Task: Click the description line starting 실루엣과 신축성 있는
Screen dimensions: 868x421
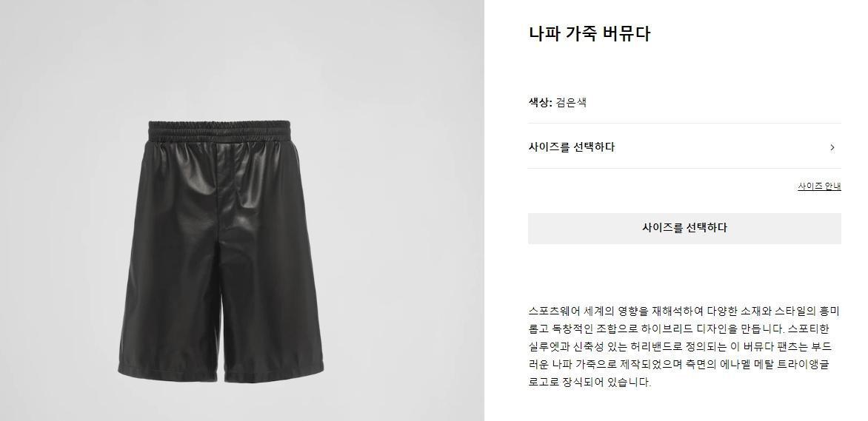Action: coord(680,346)
